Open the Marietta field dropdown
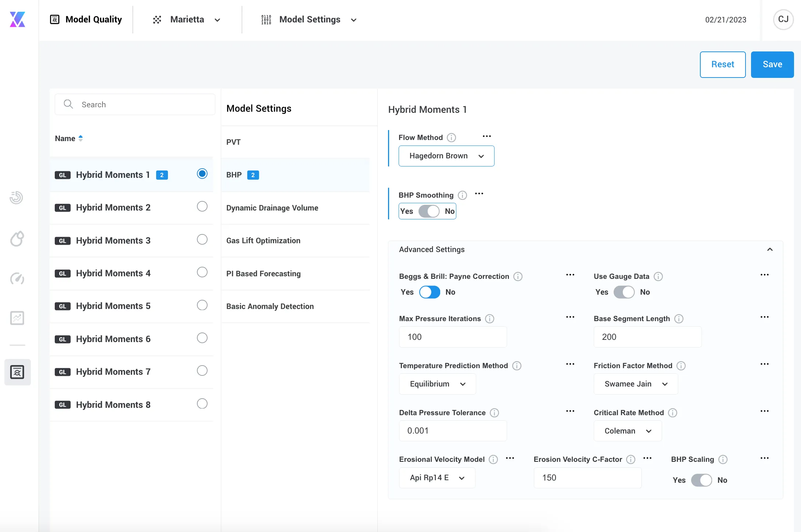The height and width of the screenshot is (532, 801). coord(187,20)
